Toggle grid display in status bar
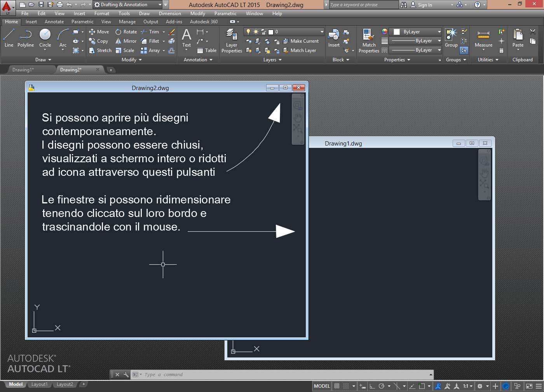This screenshot has height=392, width=544. point(337,386)
